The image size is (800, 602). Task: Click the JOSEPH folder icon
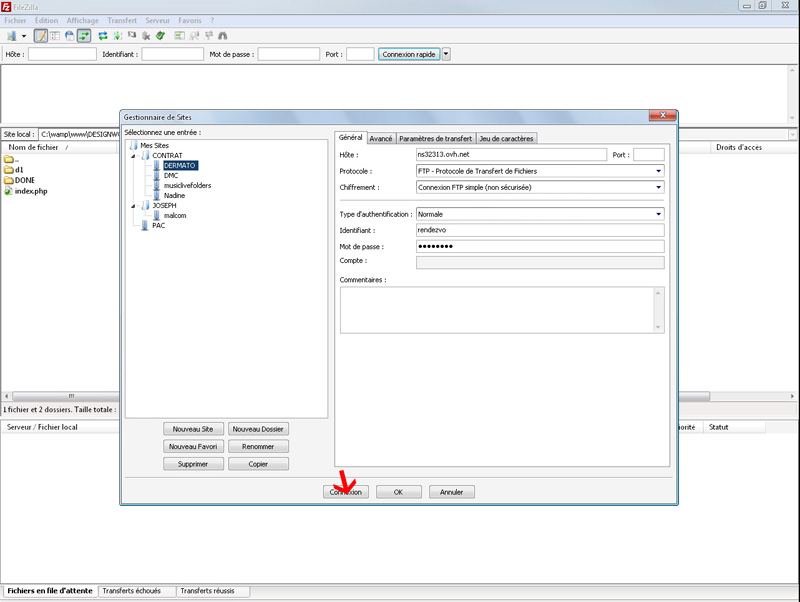145,205
